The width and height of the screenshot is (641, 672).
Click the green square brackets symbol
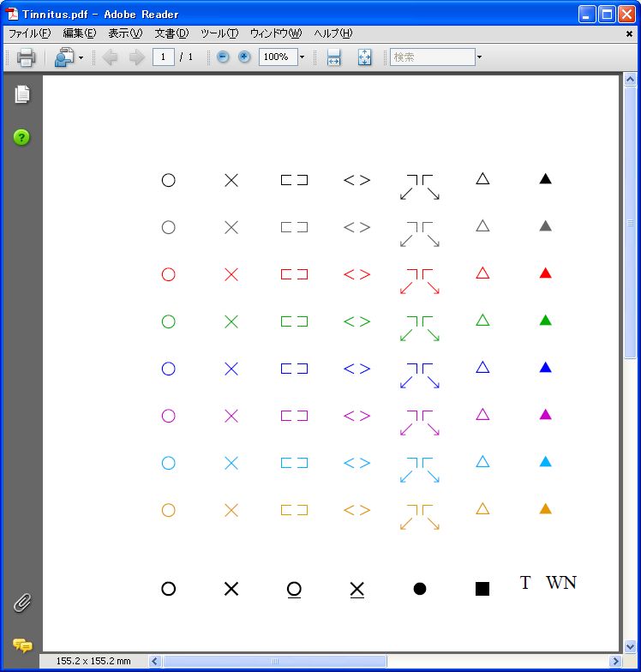click(x=295, y=321)
